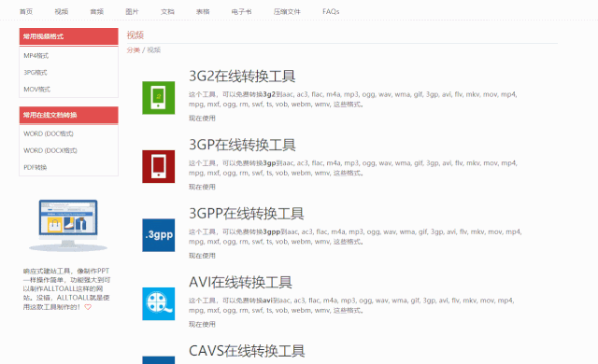Select WORD (DOC格式) in the sidebar
The height and width of the screenshot is (364, 598).
[49, 133]
